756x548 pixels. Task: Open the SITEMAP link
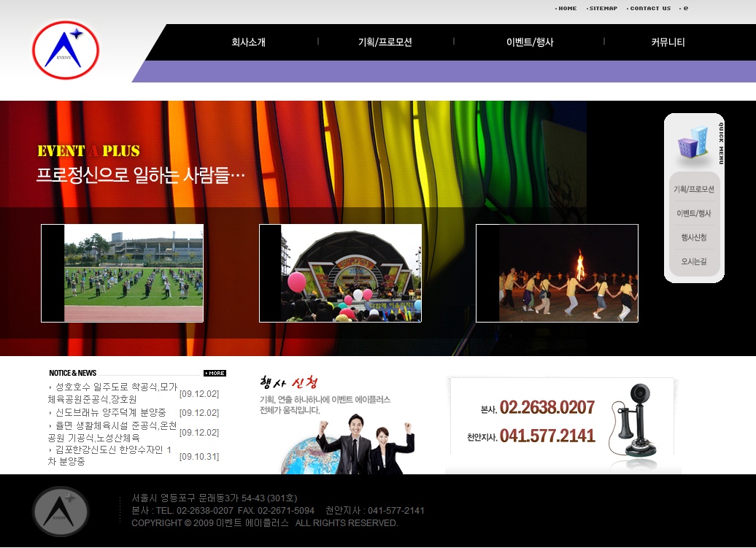pyautogui.click(x=602, y=9)
